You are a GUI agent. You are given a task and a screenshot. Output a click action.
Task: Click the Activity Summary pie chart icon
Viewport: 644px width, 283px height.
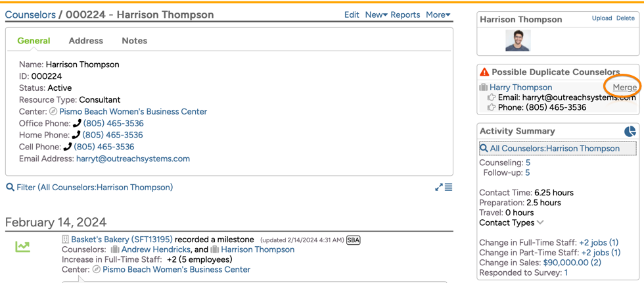630,132
